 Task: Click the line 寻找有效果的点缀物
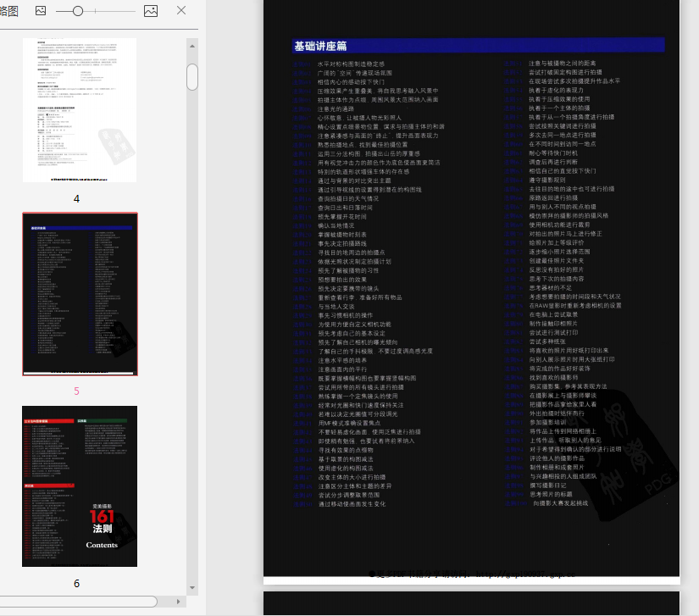[346, 450]
